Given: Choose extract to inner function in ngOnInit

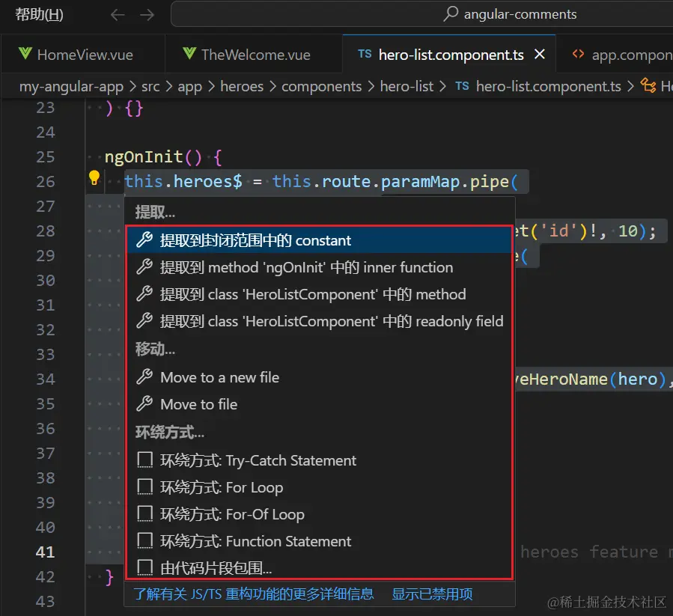Looking at the screenshot, I should pos(319,267).
